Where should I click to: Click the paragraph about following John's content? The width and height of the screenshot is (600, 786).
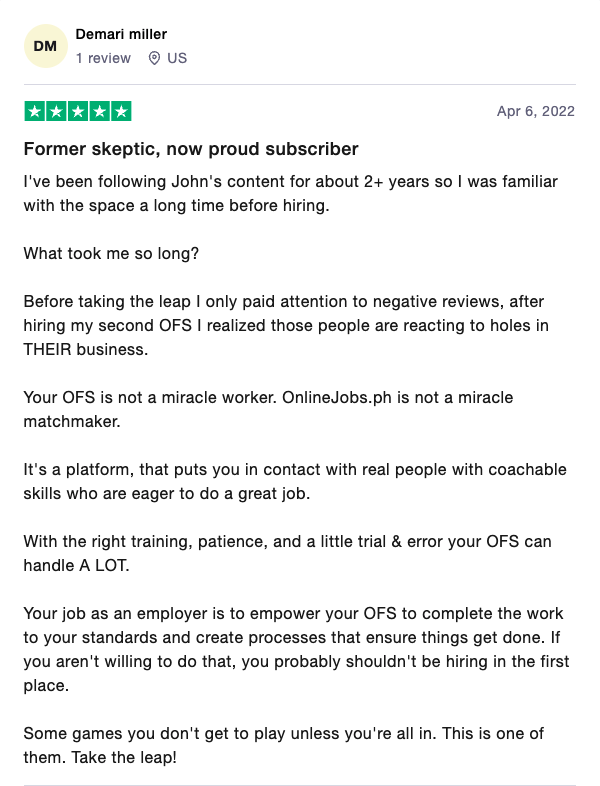[290, 193]
